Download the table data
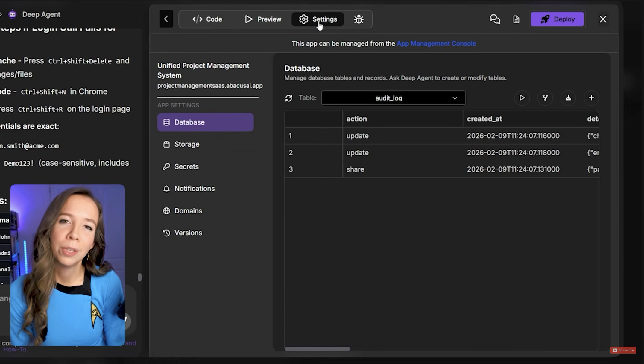The image size is (644, 364). point(568,98)
